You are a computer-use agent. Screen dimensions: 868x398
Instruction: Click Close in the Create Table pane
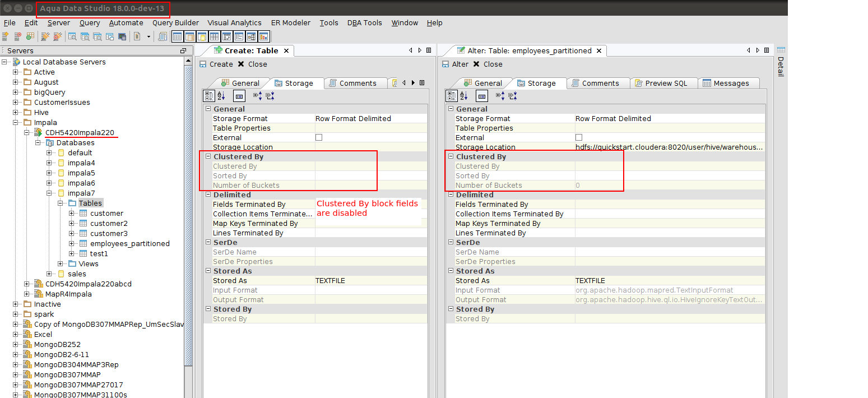pos(252,64)
